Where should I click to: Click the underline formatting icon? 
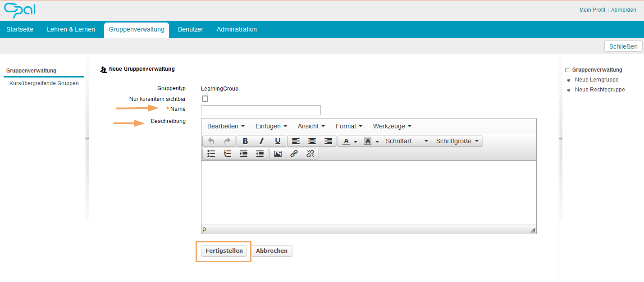[278, 141]
